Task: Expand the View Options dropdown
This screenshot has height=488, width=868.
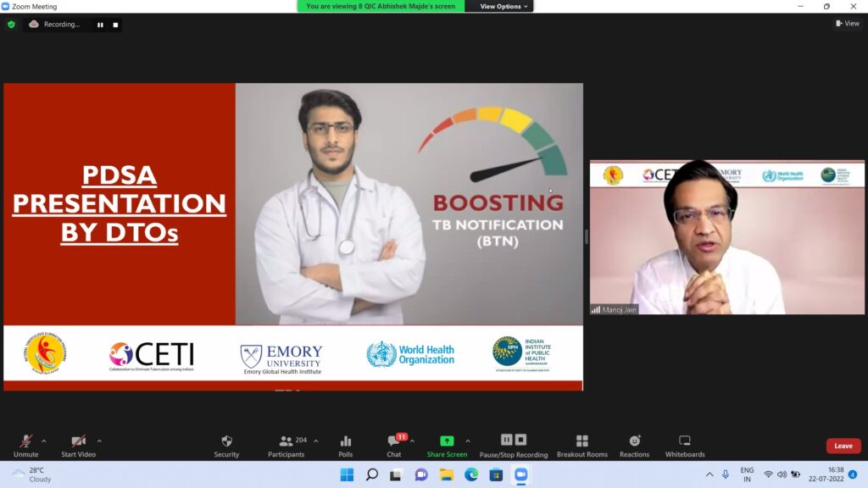Action: click(x=504, y=6)
